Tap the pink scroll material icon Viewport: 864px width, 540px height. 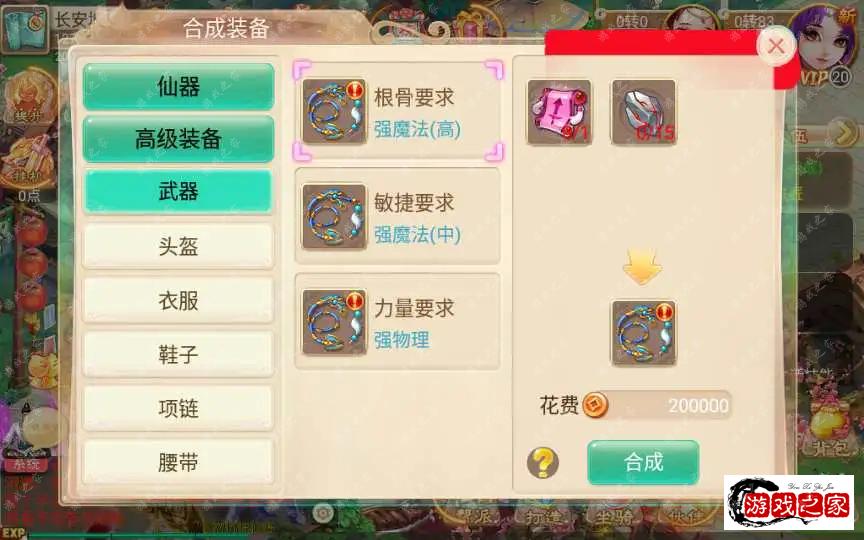[559, 112]
